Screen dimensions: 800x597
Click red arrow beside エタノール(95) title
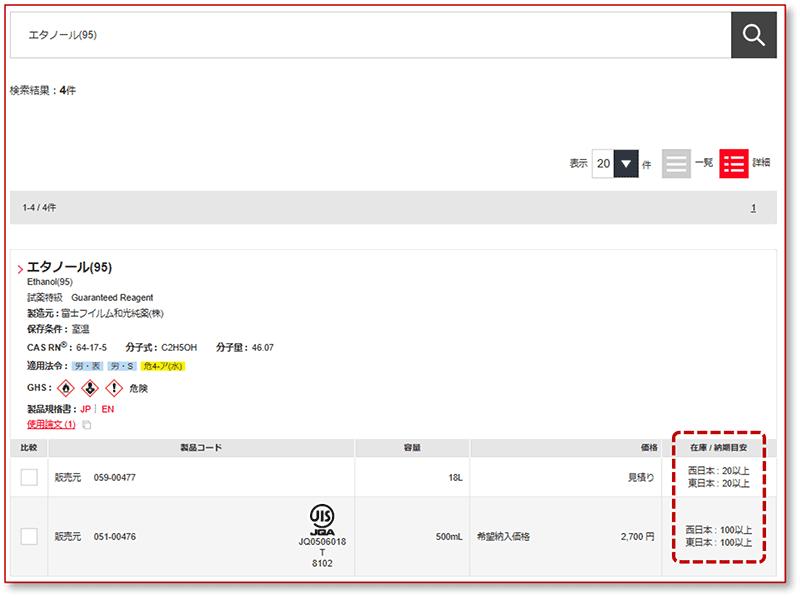pyautogui.click(x=20, y=269)
